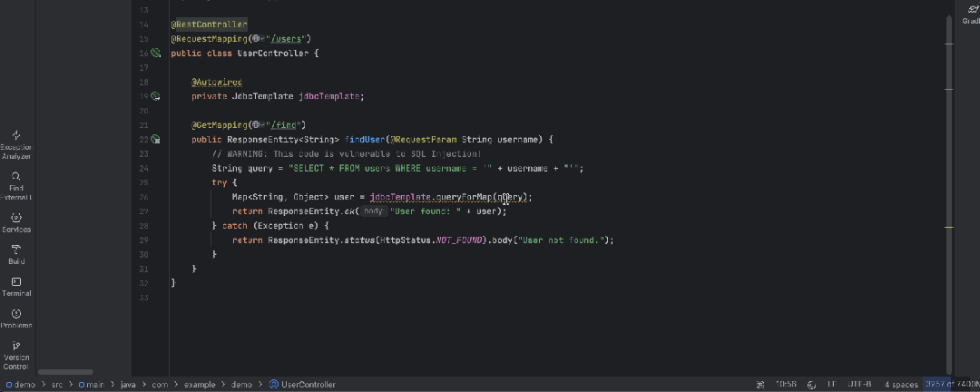
Task: Click the 10:56 caret position indicator
Action: [x=786, y=385]
